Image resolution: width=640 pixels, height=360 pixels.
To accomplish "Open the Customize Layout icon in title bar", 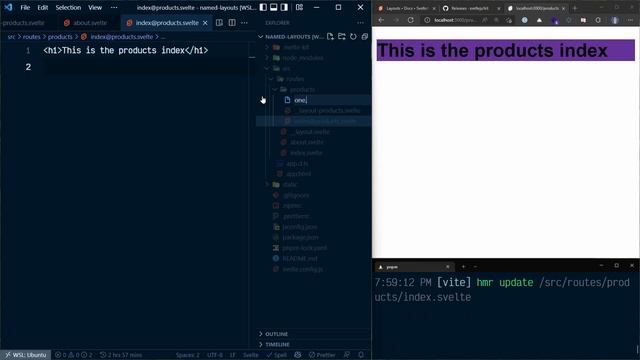I will [x=299, y=7].
